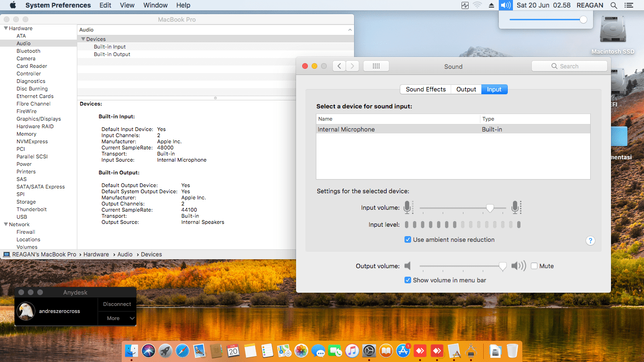Screen dimensions: 644x362
Task: Switch to the Sound Effects tab
Action: (x=425, y=89)
